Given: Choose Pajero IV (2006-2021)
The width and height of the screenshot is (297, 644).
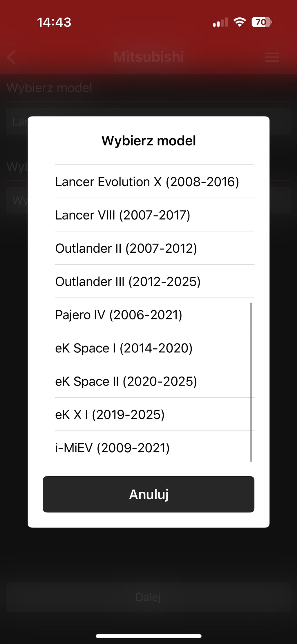Looking at the screenshot, I should click(155, 315).
